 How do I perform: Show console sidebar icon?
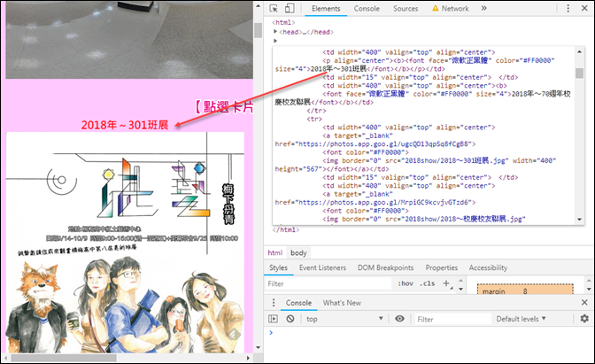[273, 319]
